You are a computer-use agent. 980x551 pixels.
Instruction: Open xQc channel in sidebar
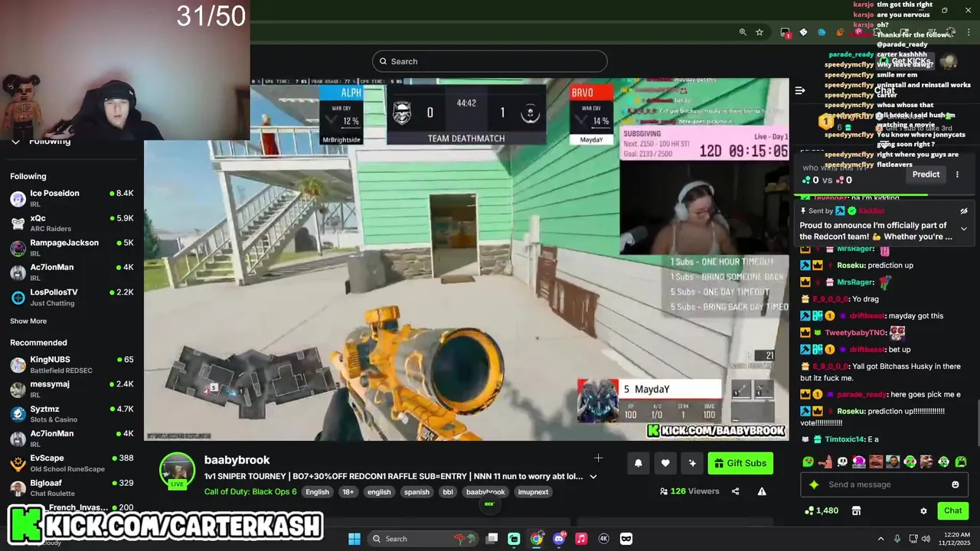(x=72, y=223)
